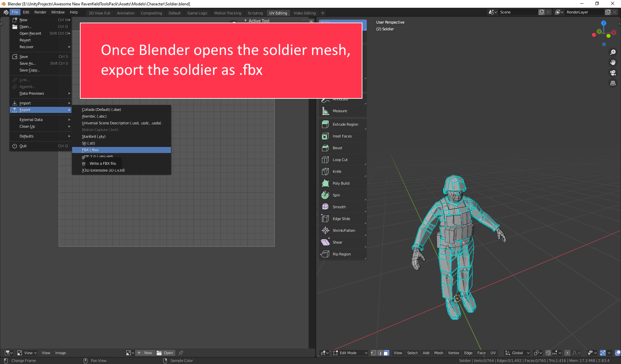Viewport: 621px width, 364px height.
Task: Switch to vertex select mode
Action: coord(374,353)
